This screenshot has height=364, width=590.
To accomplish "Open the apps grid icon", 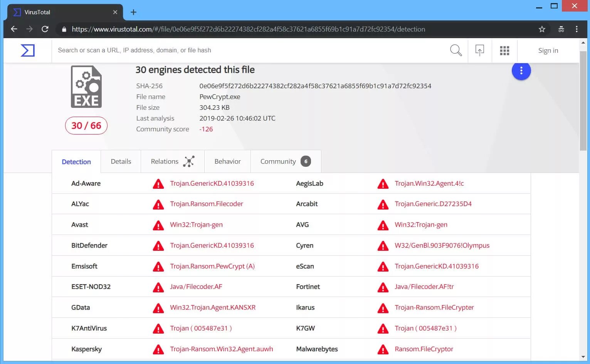I will [504, 50].
